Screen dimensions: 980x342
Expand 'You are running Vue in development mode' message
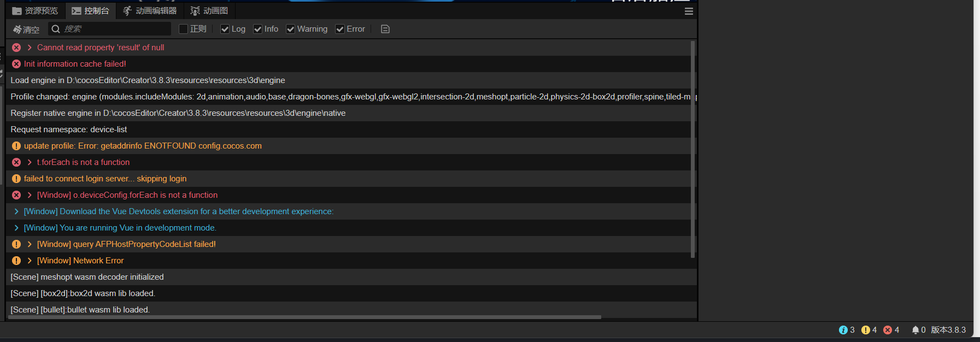point(16,228)
